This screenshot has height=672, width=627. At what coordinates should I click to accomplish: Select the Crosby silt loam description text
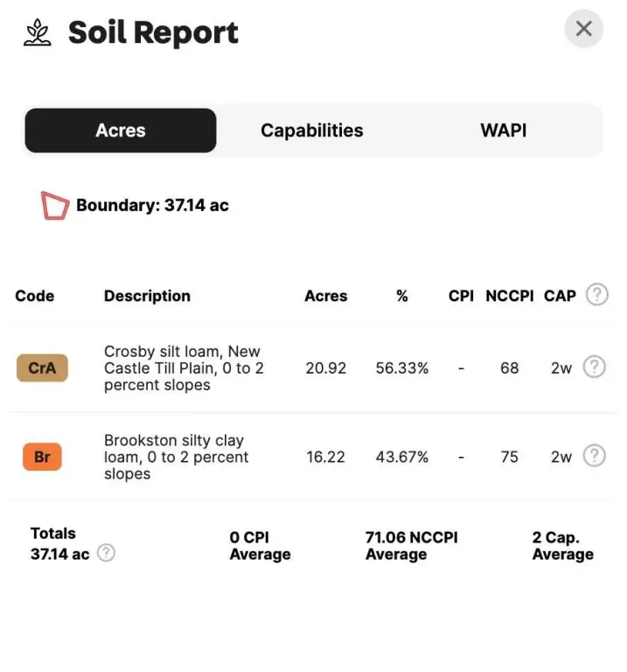tap(183, 368)
